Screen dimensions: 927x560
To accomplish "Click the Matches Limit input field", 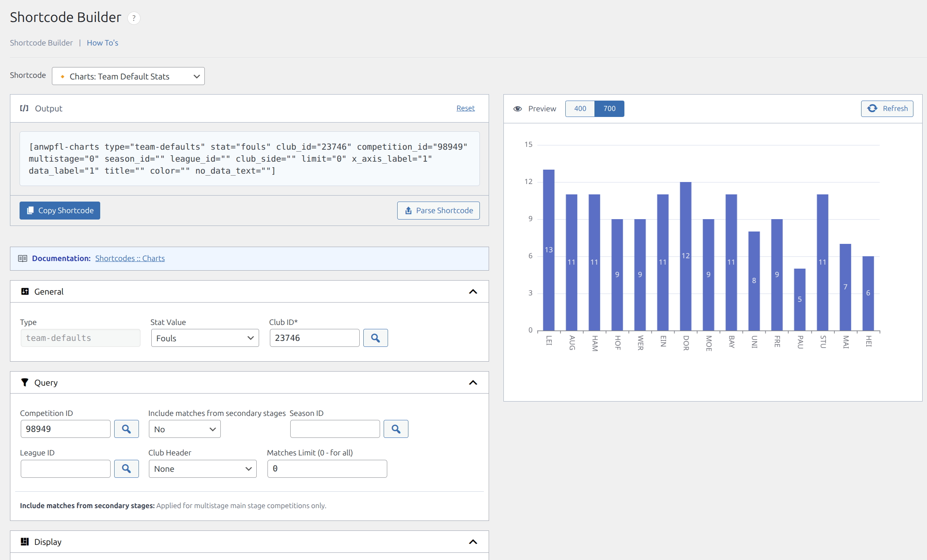I will pos(327,469).
